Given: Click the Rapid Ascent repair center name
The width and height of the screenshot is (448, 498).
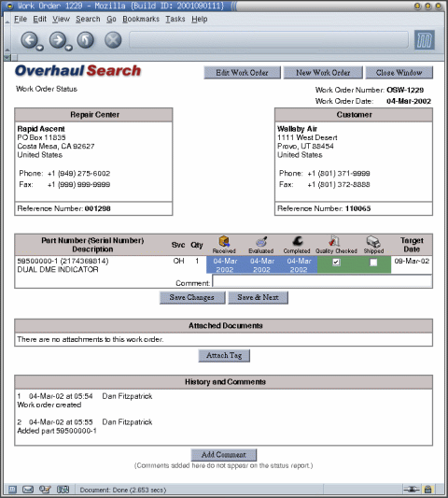Looking at the screenshot, I should click(x=41, y=129).
